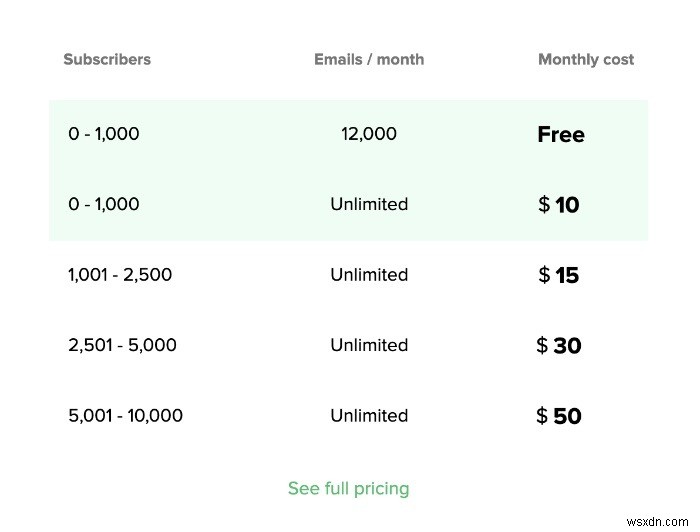Choose the $ 15 monthly cost price

tap(559, 275)
